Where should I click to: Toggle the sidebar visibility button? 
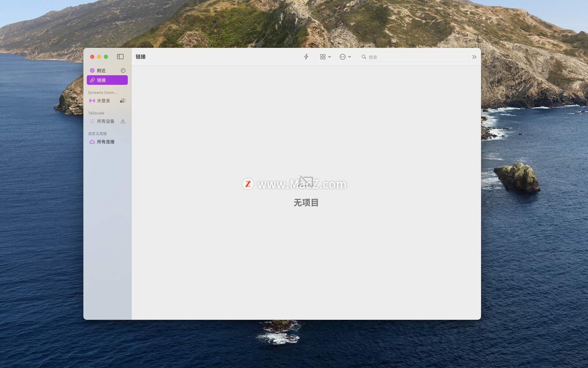tap(120, 57)
